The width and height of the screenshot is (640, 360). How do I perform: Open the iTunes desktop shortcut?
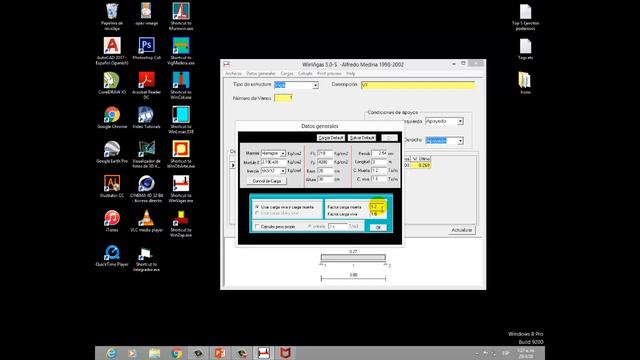pos(112,221)
